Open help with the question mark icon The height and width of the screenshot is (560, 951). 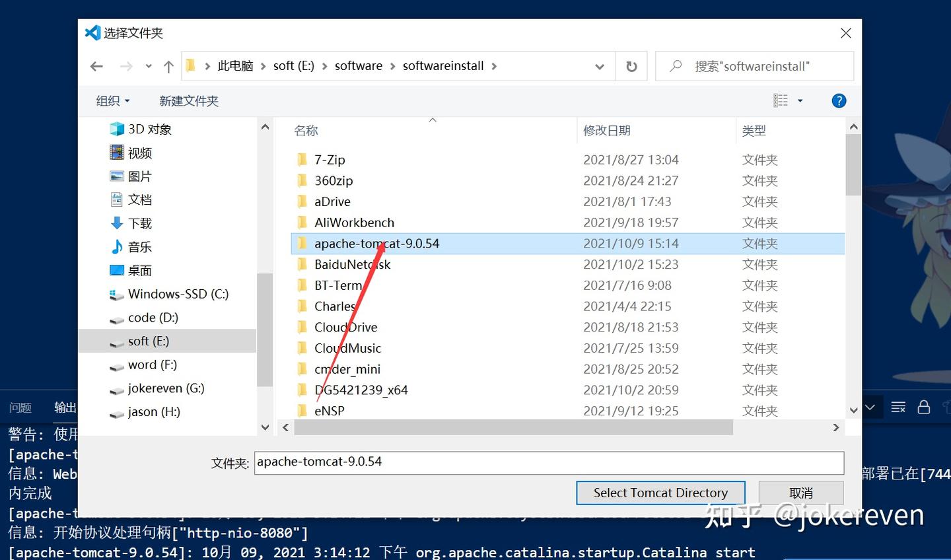coord(839,100)
